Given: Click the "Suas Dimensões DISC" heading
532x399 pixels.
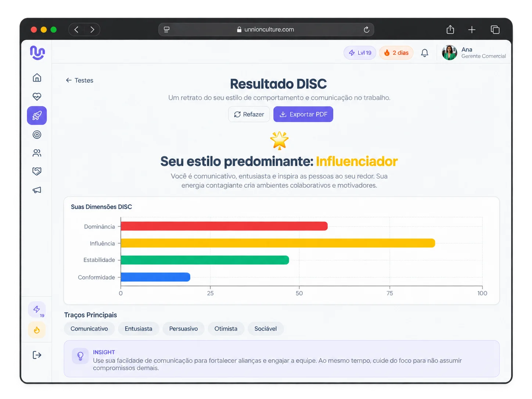Looking at the screenshot, I should [x=101, y=207].
